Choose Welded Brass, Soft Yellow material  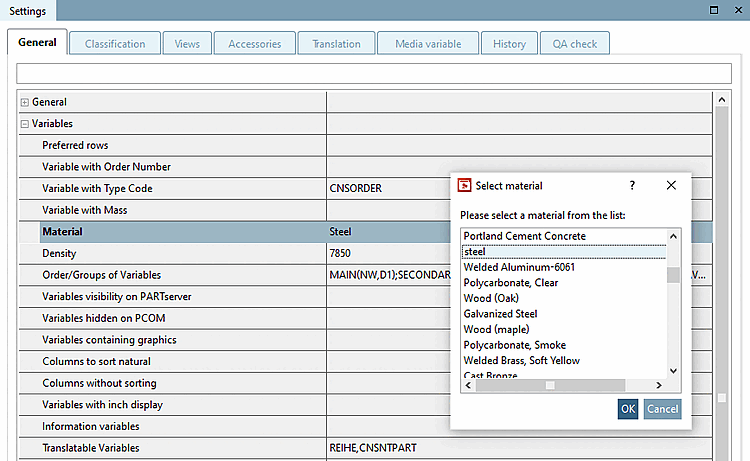pyautogui.click(x=521, y=361)
